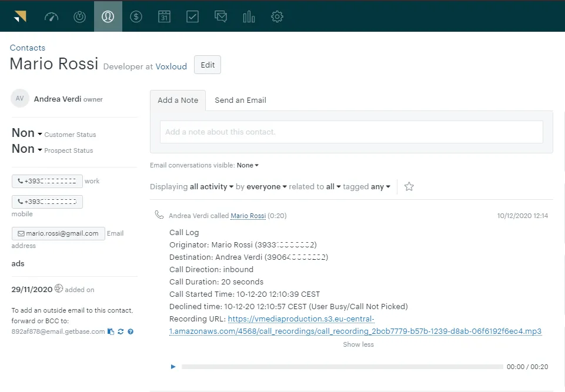Focus the Add a note input field

pyautogui.click(x=352, y=132)
